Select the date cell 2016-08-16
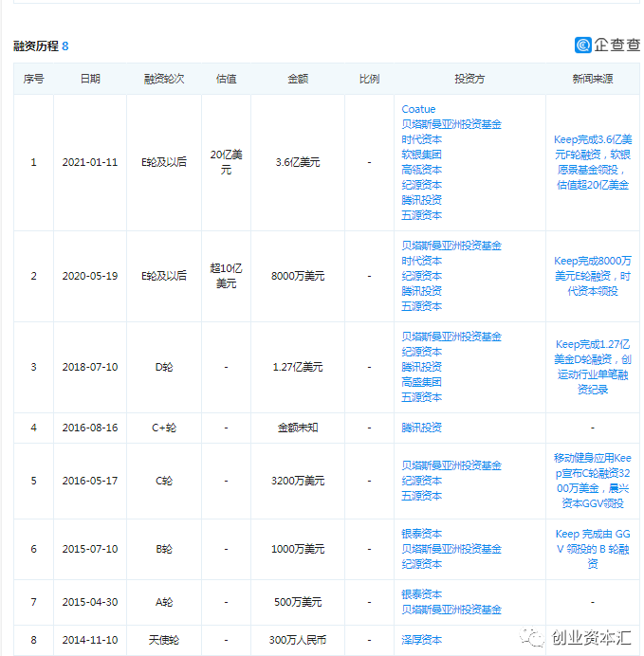Screen dimensions: 644x656 pos(90,428)
